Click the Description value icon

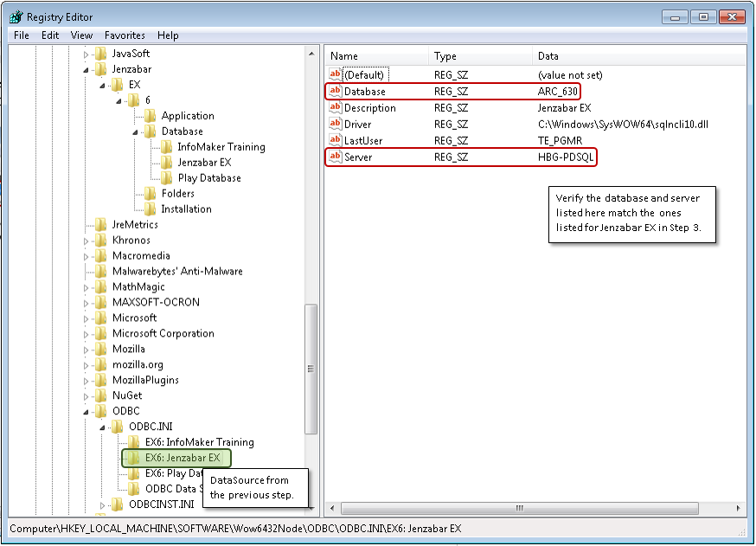[336, 108]
